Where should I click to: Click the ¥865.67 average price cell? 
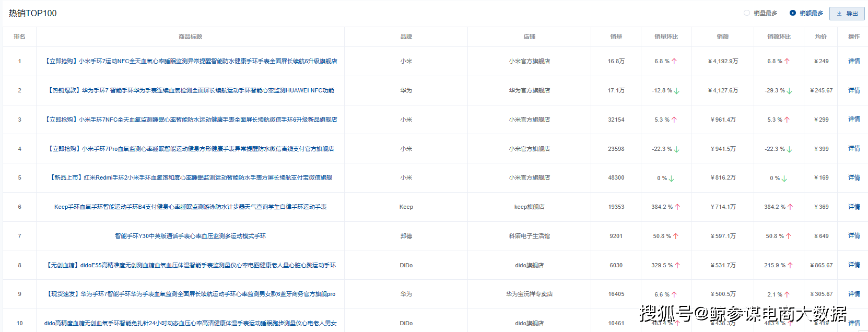click(821, 265)
